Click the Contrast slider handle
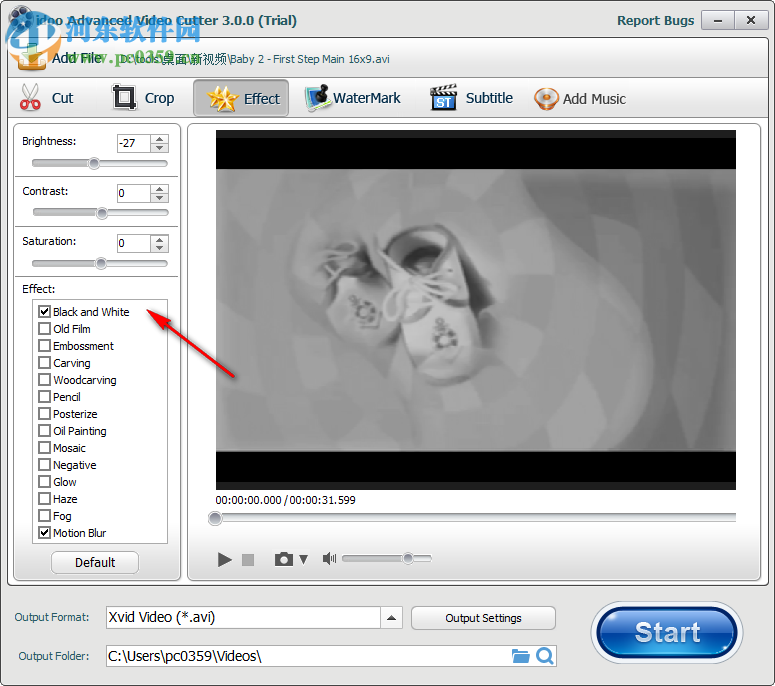The image size is (775, 686). [x=102, y=213]
